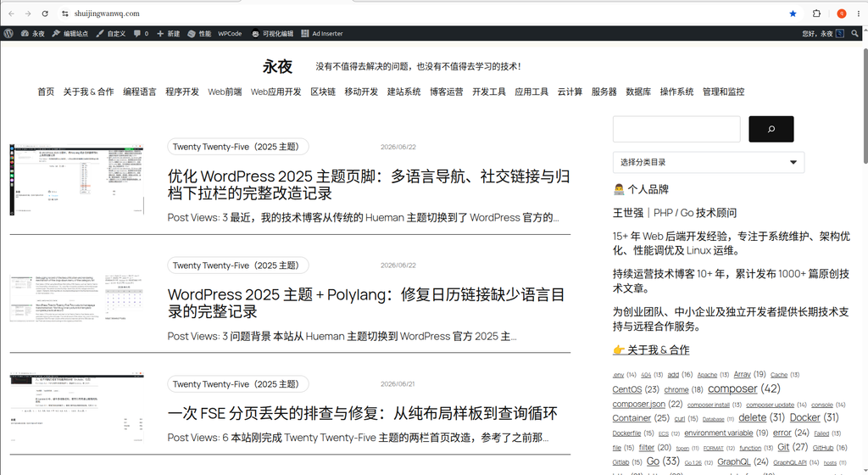The image size is (868, 475).
Task: Open post title 一次 FSE 分页丢失的排查与修复
Action: [363, 413]
